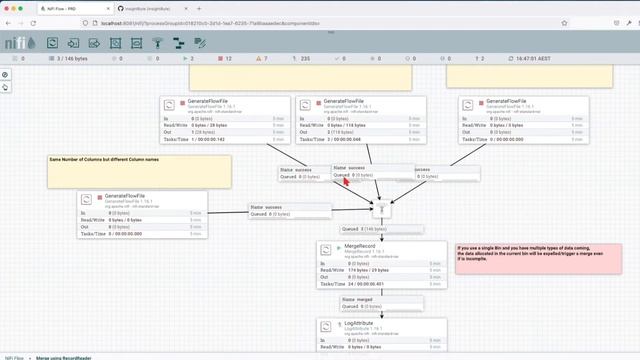
Task: Expand the Operate panel on left edge
Action: [5, 87]
